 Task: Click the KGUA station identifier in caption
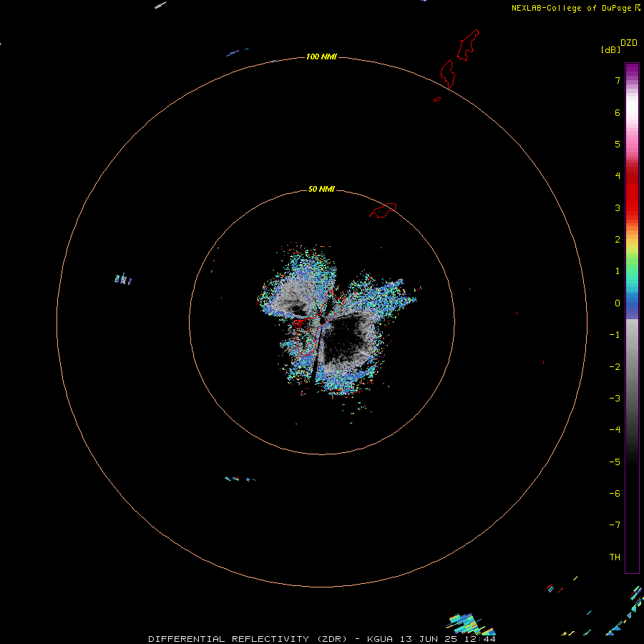[380, 639]
